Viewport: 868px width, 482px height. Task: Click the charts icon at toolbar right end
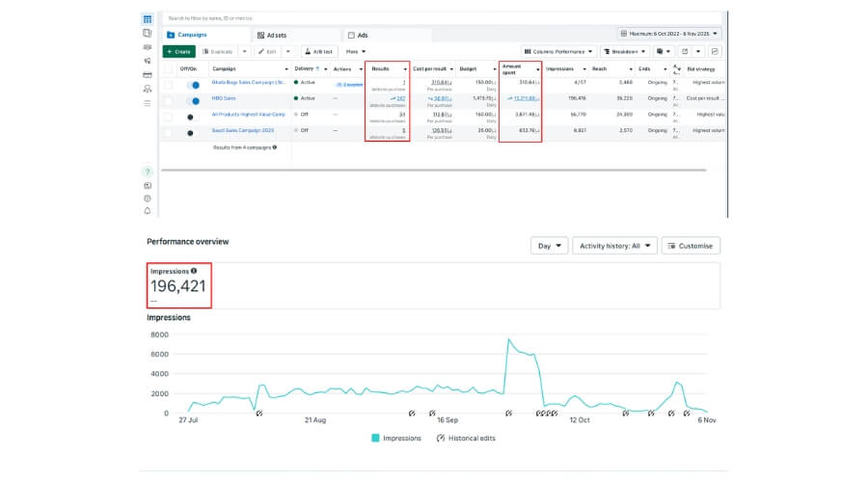(715, 51)
